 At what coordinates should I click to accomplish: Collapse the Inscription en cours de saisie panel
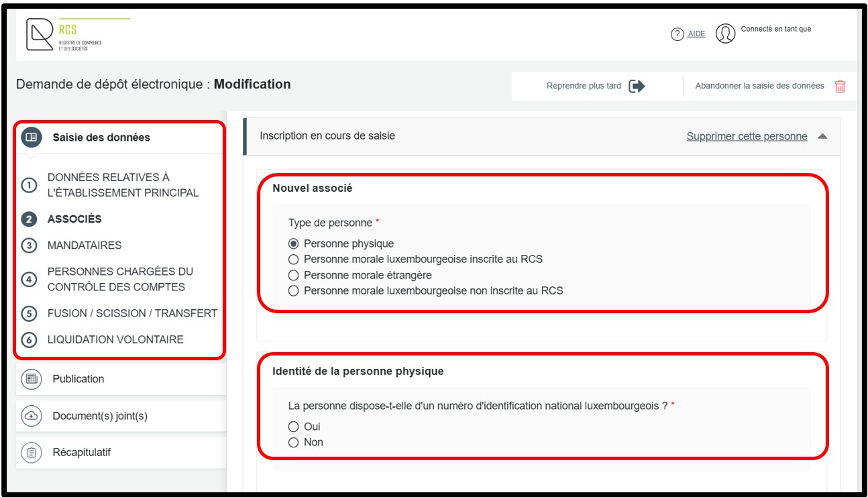[822, 136]
